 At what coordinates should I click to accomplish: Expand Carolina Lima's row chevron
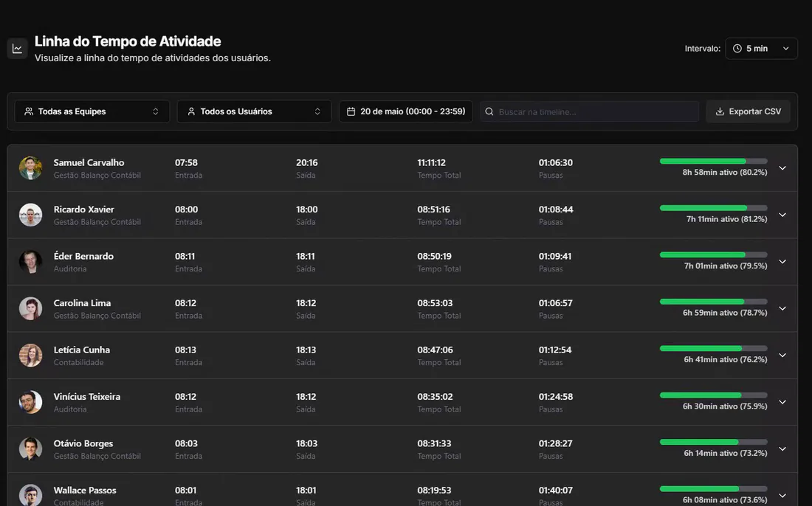782,308
